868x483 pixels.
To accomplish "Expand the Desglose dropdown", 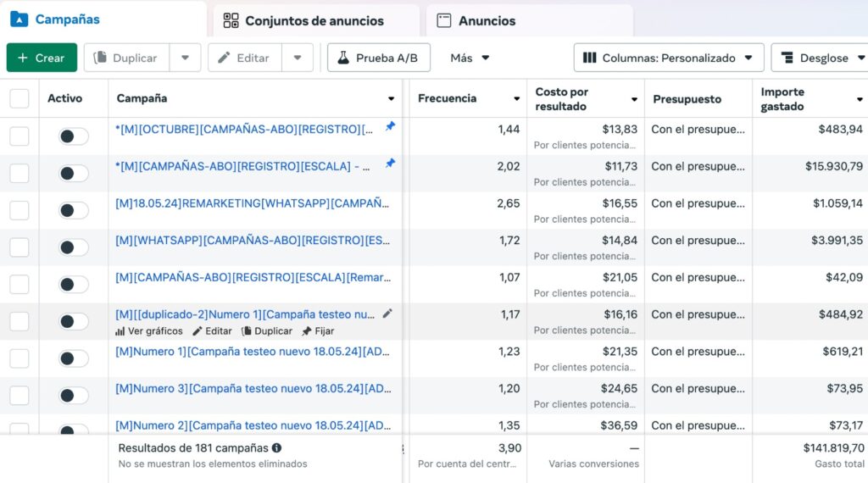I will click(818, 58).
